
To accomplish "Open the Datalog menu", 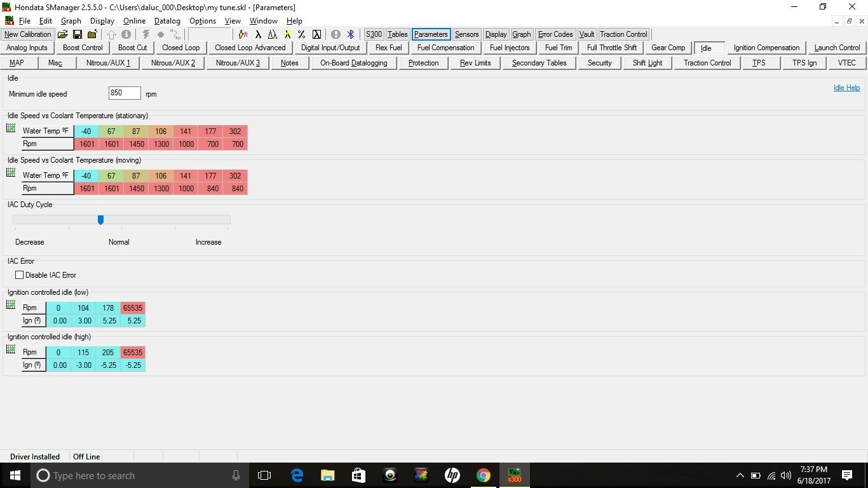I will 167,21.
